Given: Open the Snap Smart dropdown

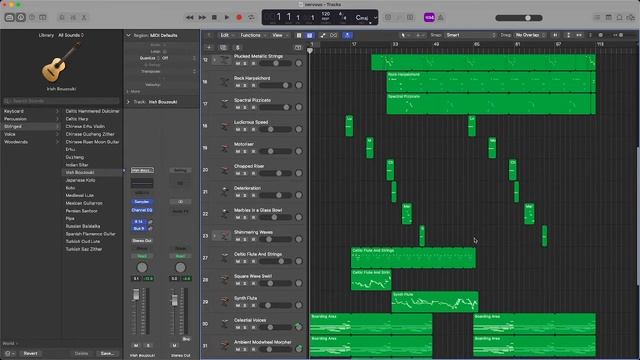Looking at the screenshot, I should (x=470, y=35).
